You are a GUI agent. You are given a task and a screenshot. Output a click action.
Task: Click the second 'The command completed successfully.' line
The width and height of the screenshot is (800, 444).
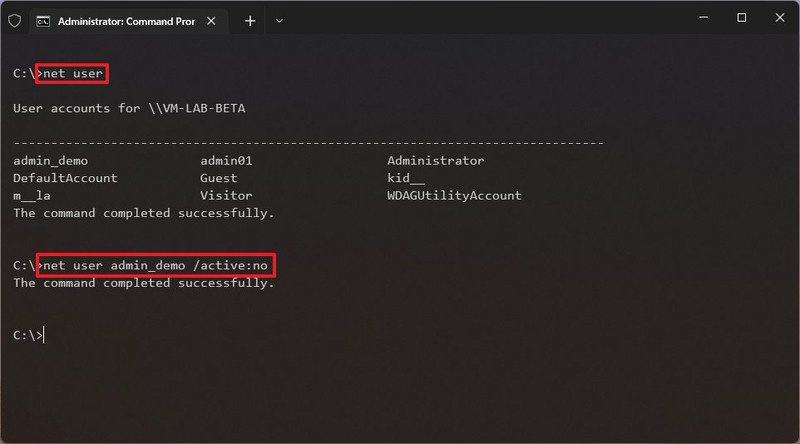(x=144, y=283)
